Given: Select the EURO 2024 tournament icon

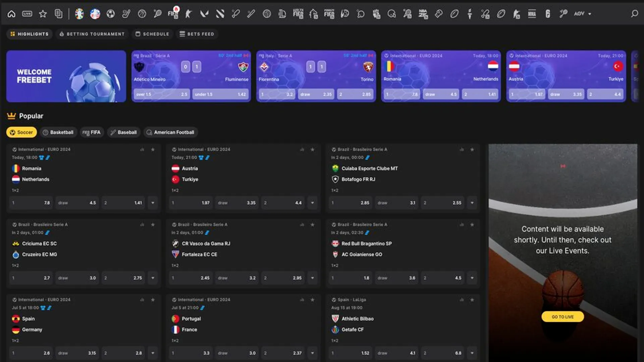Looking at the screenshot, I should tap(79, 14).
